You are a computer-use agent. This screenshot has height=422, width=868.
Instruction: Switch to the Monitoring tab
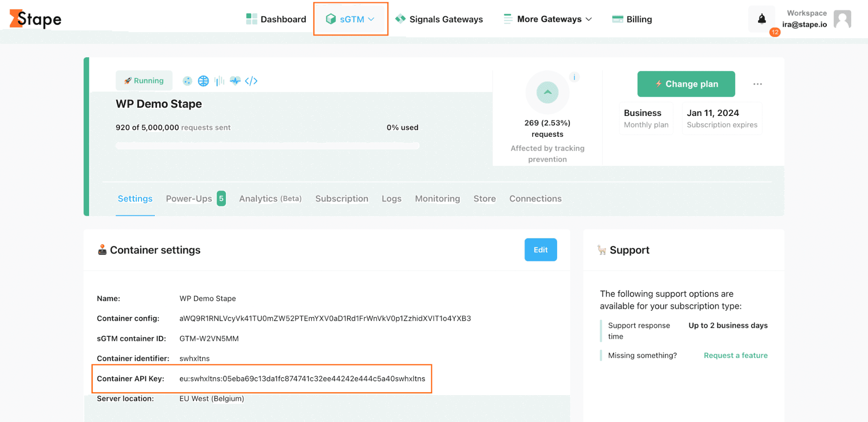[437, 199]
